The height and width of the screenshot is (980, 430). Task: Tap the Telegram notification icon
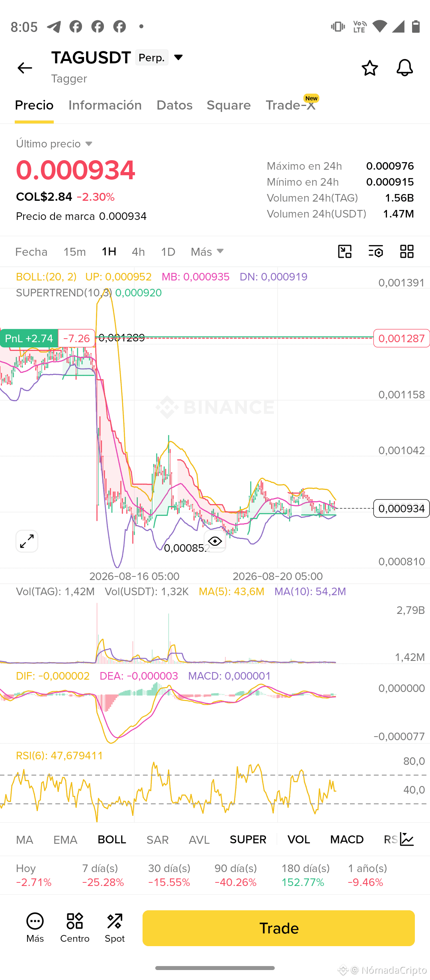point(54,27)
